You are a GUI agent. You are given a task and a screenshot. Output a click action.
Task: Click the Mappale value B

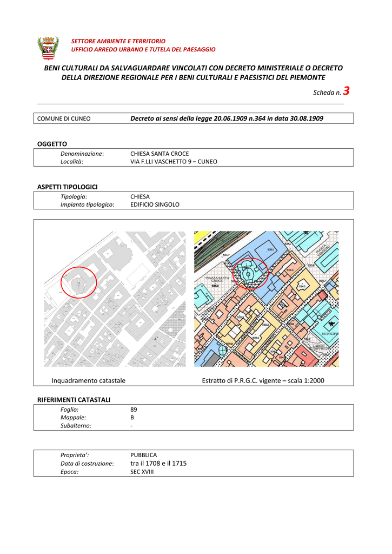coord(132,417)
